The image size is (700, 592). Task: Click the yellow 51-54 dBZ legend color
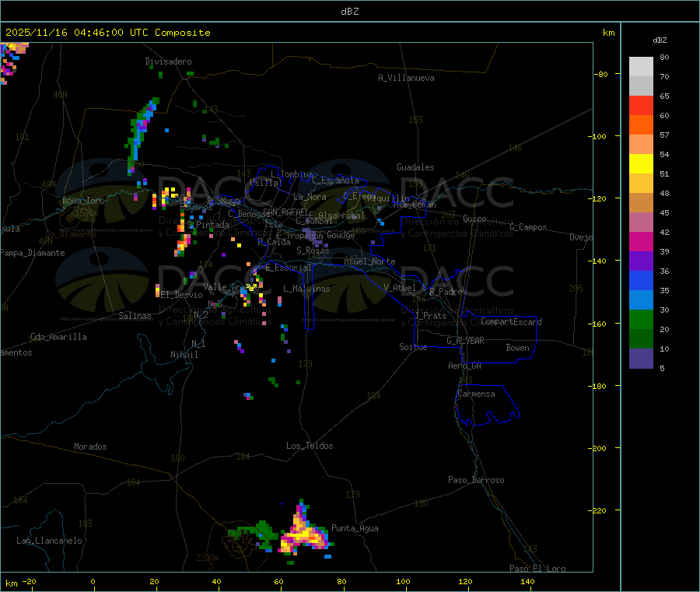click(641, 164)
